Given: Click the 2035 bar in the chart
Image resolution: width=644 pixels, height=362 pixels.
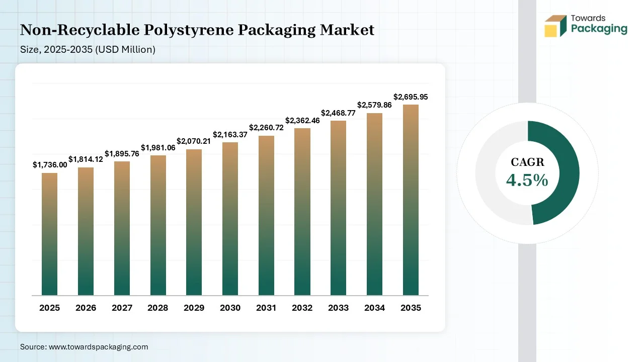Looking at the screenshot, I should click(x=411, y=200).
